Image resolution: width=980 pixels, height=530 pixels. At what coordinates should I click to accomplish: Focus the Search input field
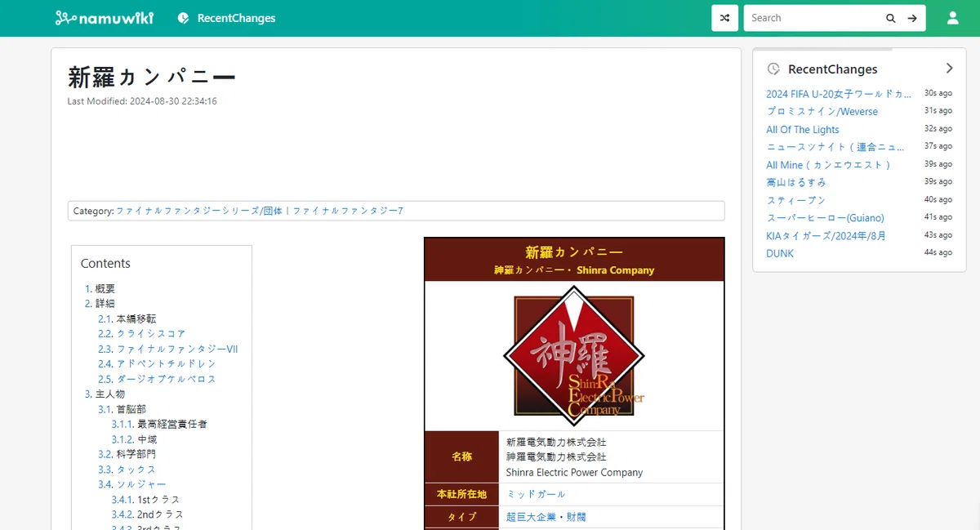pyautogui.click(x=813, y=18)
